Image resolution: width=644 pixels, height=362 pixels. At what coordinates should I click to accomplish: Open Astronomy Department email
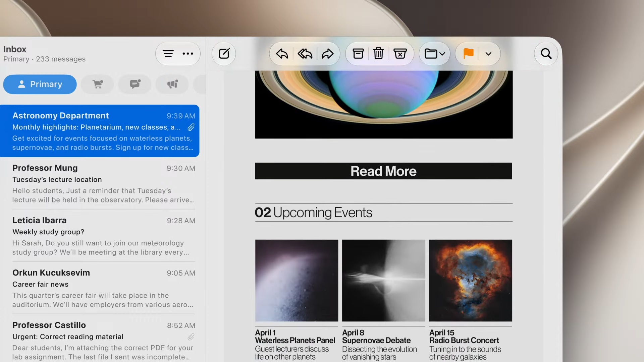[100, 131]
